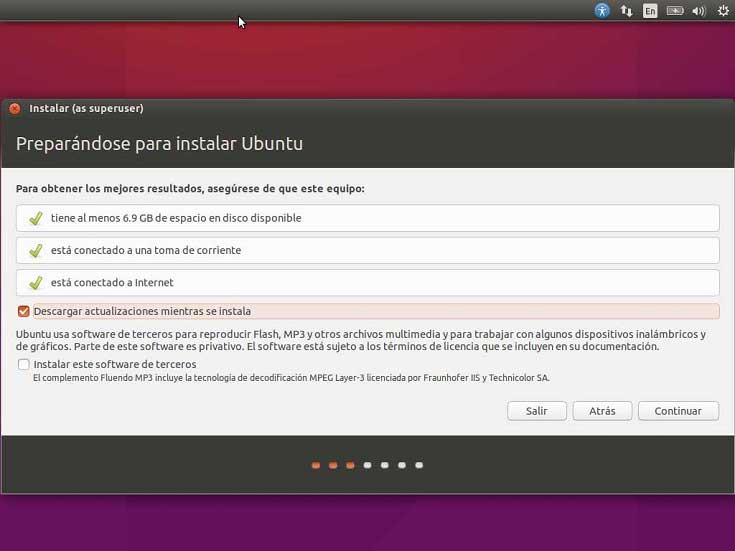Click the 'Preparándose para instalar Ubuntu' heading
735x551 pixels.
click(x=159, y=143)
